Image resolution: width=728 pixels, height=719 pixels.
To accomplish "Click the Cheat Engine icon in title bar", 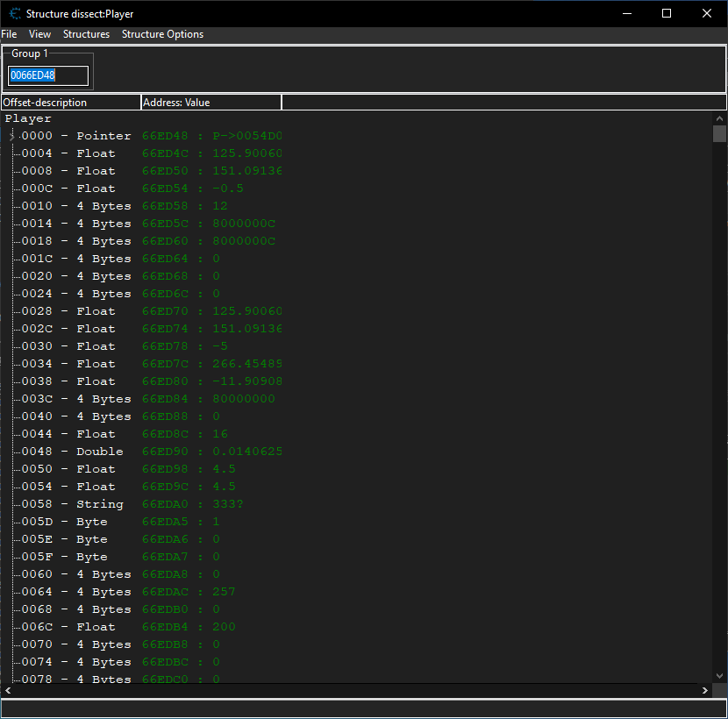I will tap(14, 14).
